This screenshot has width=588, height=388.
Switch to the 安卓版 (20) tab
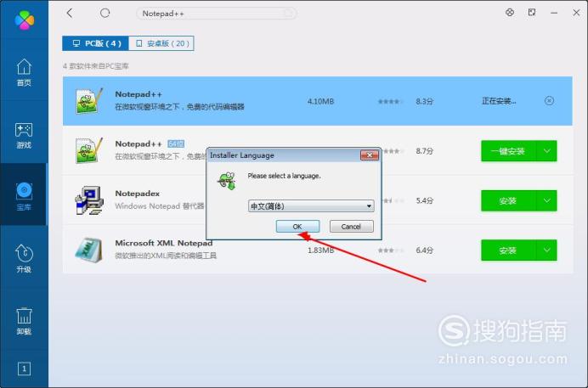pyautogui.click(x=161, y=43)
